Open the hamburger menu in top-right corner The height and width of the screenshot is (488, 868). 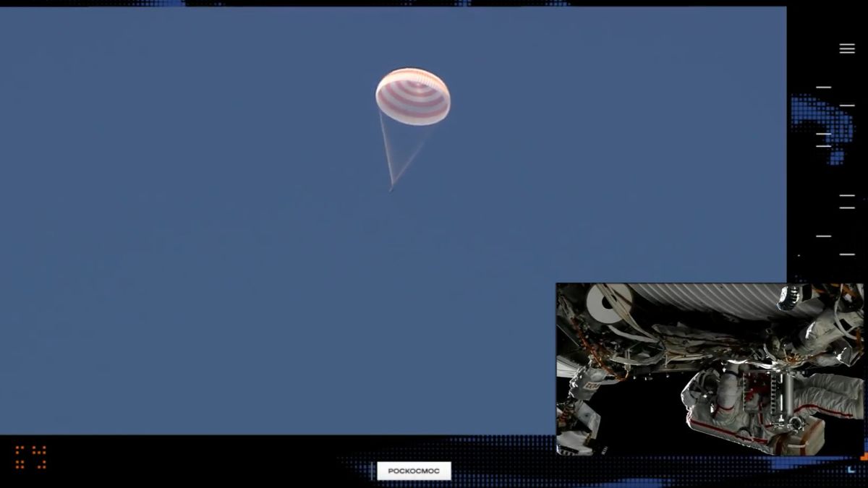pyautogui.click(x=847, y=48)
